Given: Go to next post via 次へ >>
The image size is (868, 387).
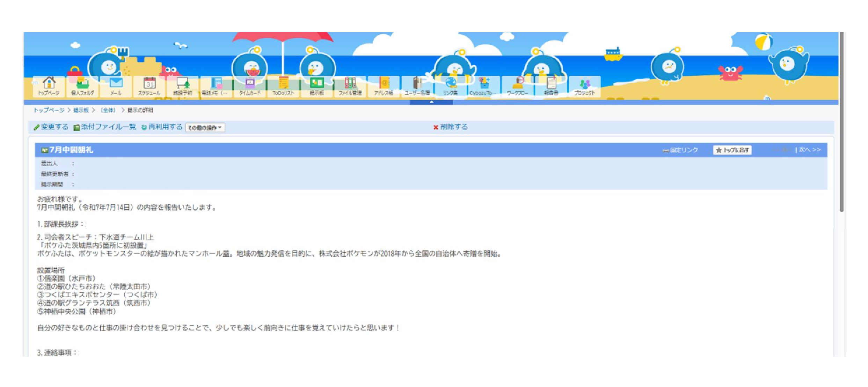Looking at the screenshot, I should click(x=810, y=150).
